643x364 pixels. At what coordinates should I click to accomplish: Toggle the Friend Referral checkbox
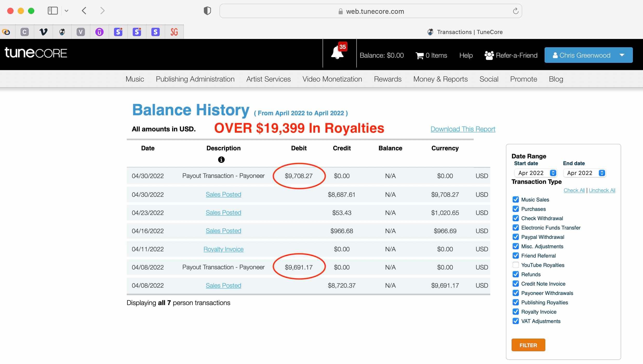pyautogui.click(x=516, y=255)
